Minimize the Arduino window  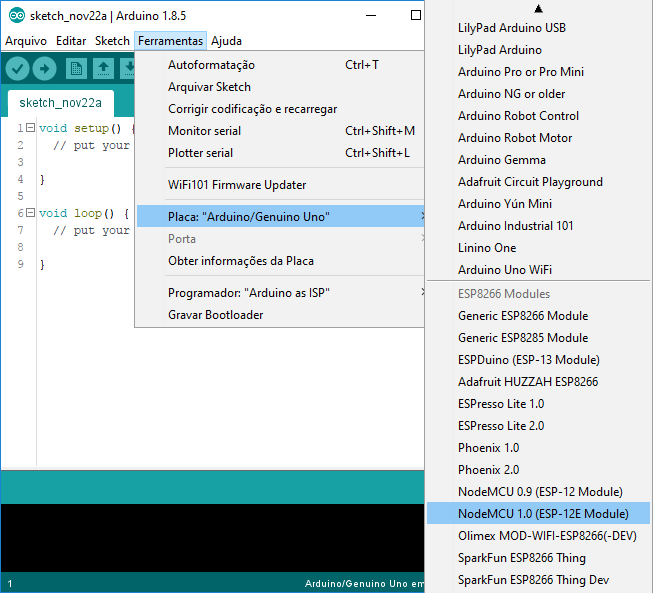[x=371, y=16]
